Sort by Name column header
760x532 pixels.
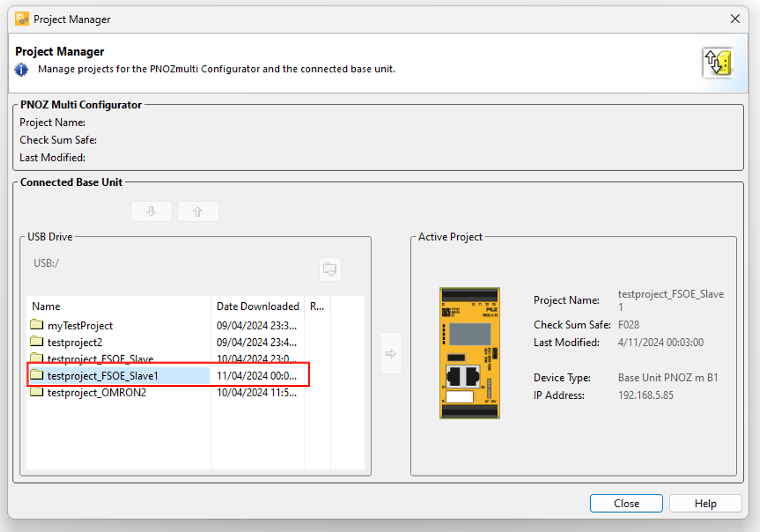119,306
